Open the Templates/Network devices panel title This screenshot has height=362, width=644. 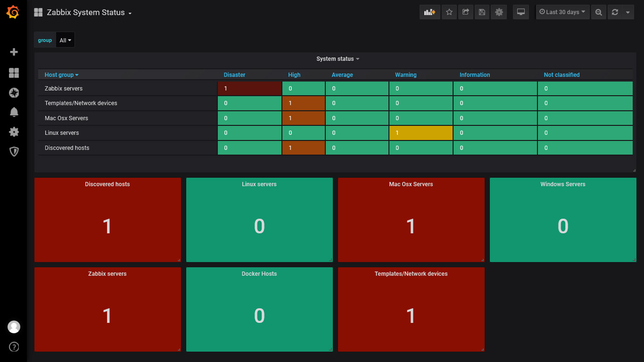(411, 274)
